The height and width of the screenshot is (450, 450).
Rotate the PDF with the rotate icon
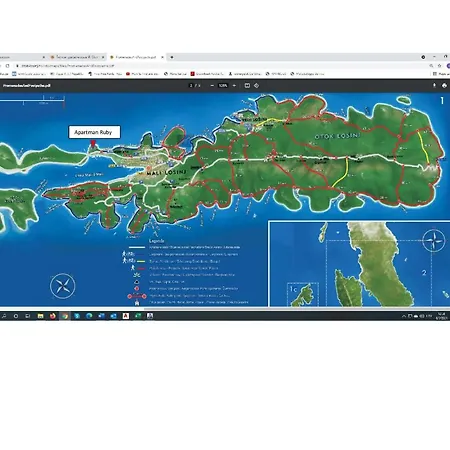[256, 86]
